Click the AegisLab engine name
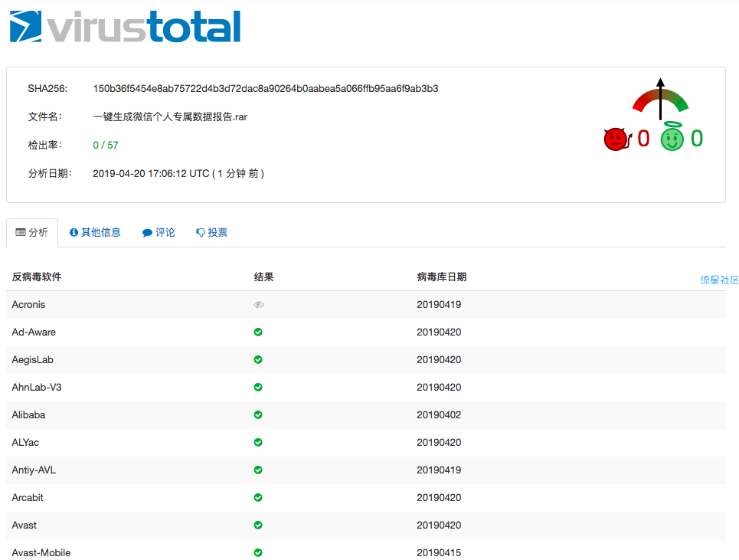Screen dimensions: 739x560 click(32, 359)
